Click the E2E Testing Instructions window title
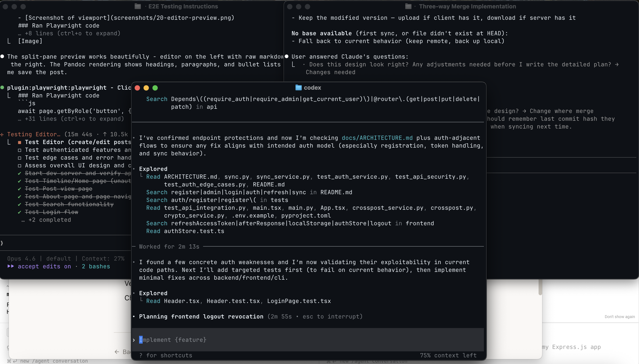This screenshot has width=639, height=364. coord(183,6)
